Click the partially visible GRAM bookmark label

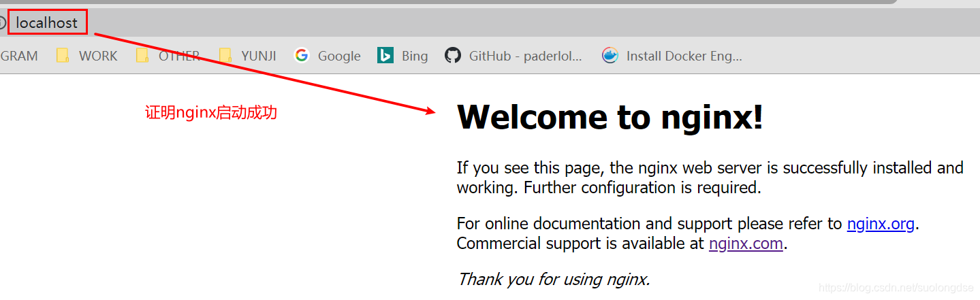point(19,56)
